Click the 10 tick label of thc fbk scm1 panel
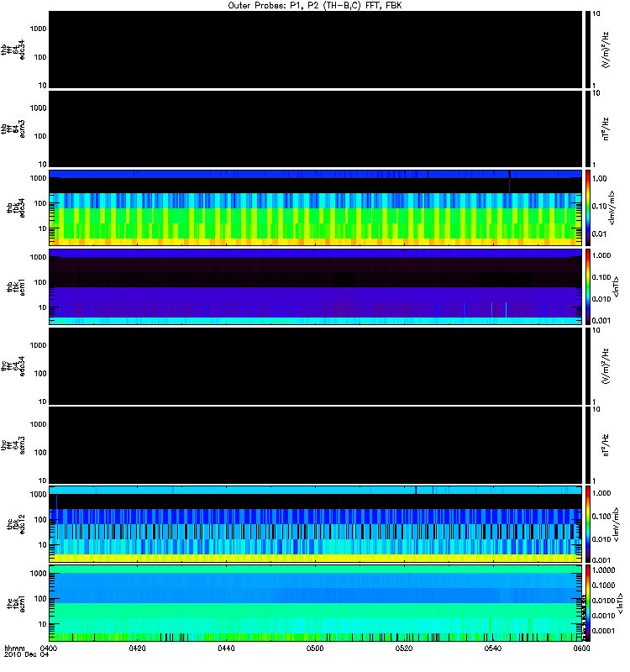This screenshot has height=672, width=630. tap(43, 624)
